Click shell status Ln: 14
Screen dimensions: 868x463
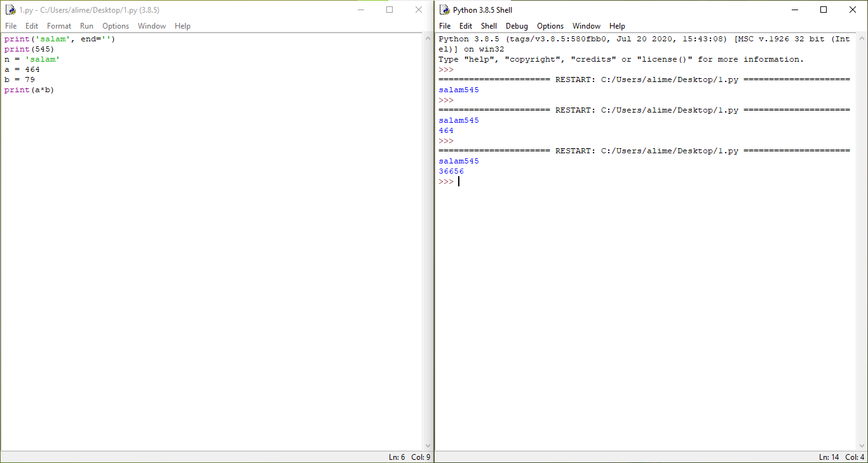pyautogui.click(x=829, y=457)
